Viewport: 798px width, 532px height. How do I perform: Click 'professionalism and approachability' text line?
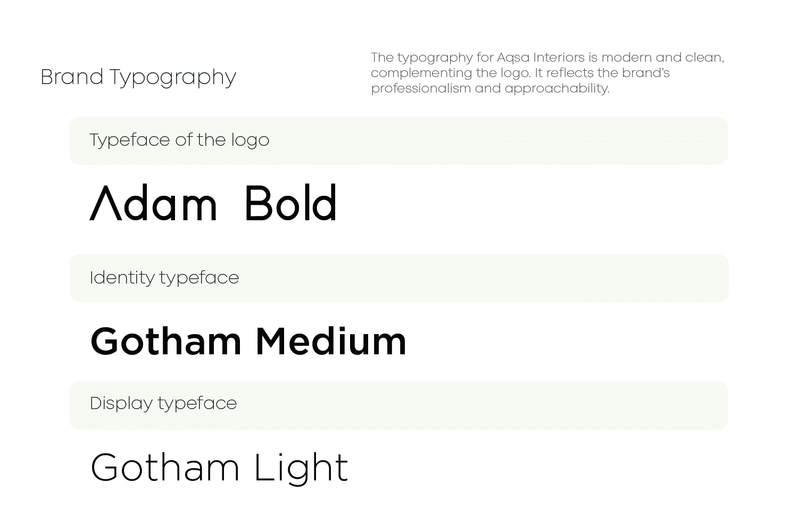click(x=490, y=88)
